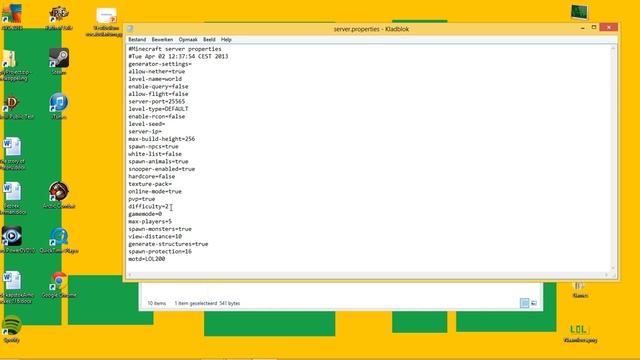Click the line 'server-port=25565'
Viewport: 640px width, 360px height.
coord(156,101)
